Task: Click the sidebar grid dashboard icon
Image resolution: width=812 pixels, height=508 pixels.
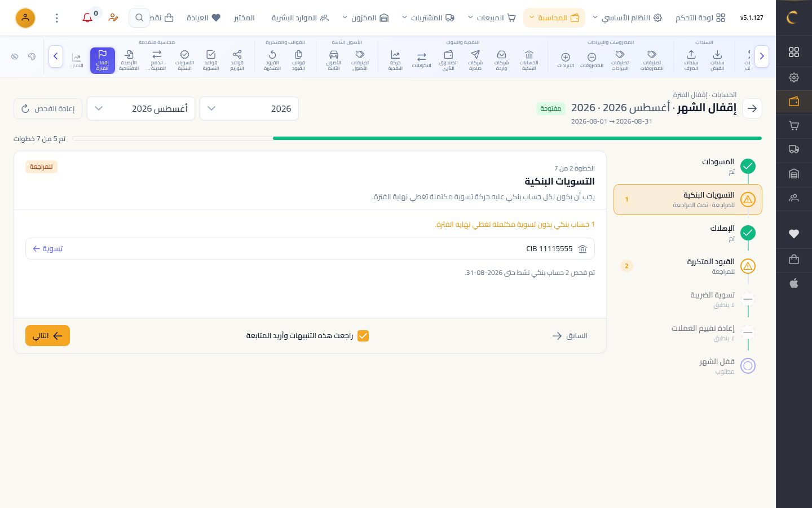Action: point(794,52)
